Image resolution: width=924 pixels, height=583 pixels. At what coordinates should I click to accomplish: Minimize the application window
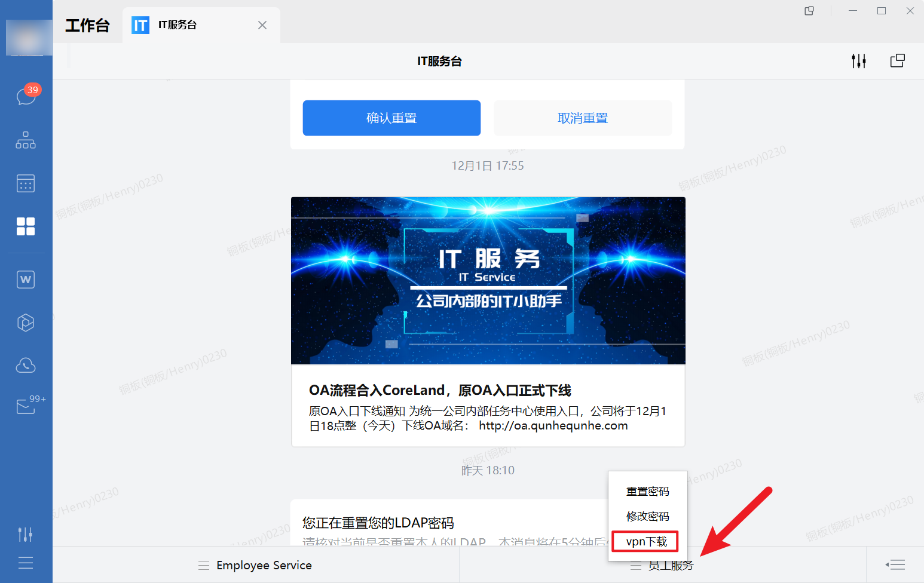click(x=853, y=11)
